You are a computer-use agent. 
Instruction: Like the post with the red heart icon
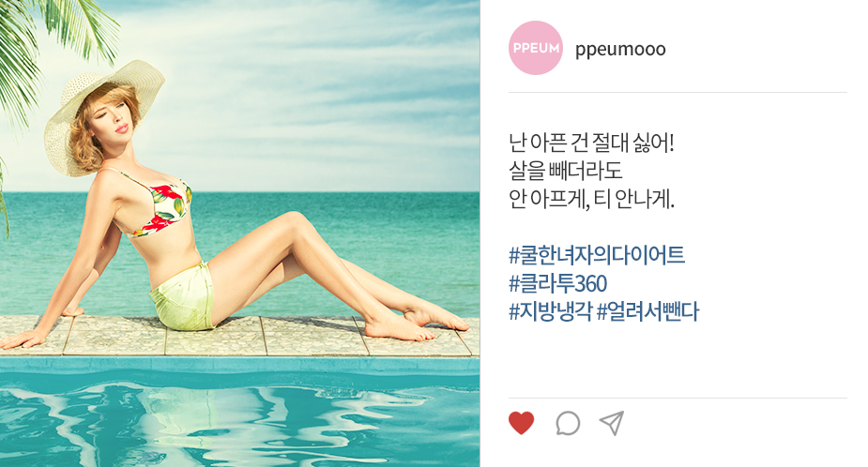coord(521,423)
